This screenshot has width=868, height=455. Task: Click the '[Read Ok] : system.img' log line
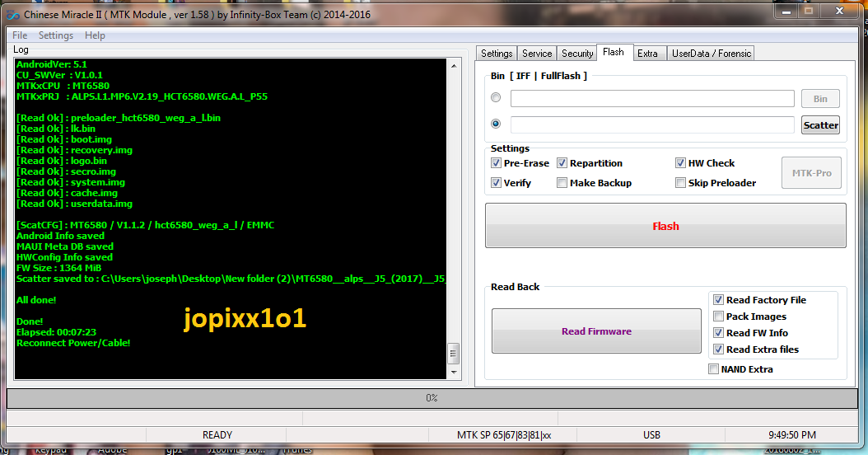click(x=71, y=182)
